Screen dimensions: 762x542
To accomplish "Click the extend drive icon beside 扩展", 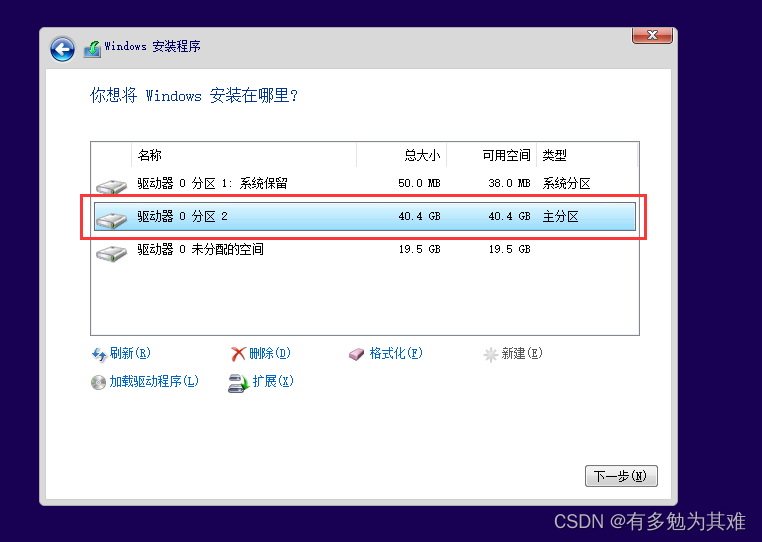I will pos(239,383).
